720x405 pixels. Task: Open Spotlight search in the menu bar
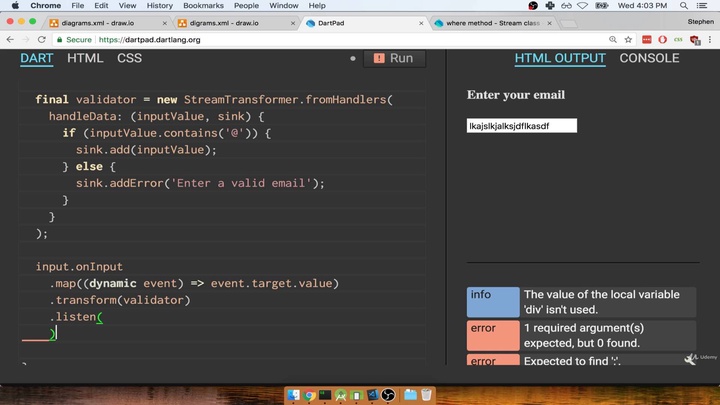coord(684,6)
